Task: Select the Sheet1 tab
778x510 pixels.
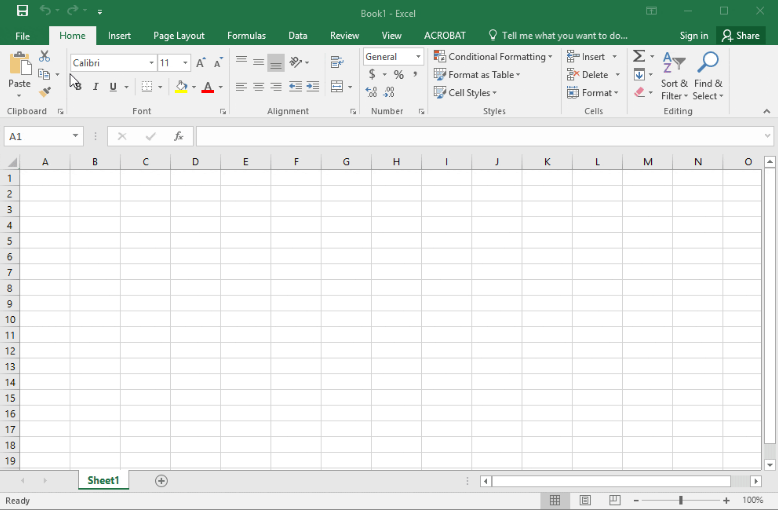Action: 103,480
